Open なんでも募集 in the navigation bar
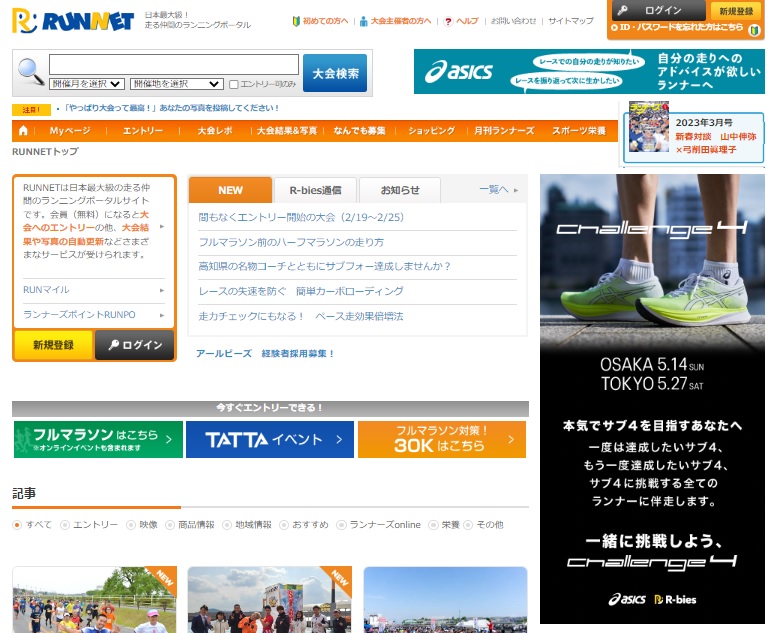The width and height of the screenshot is (770, 633). click(359, 131)
